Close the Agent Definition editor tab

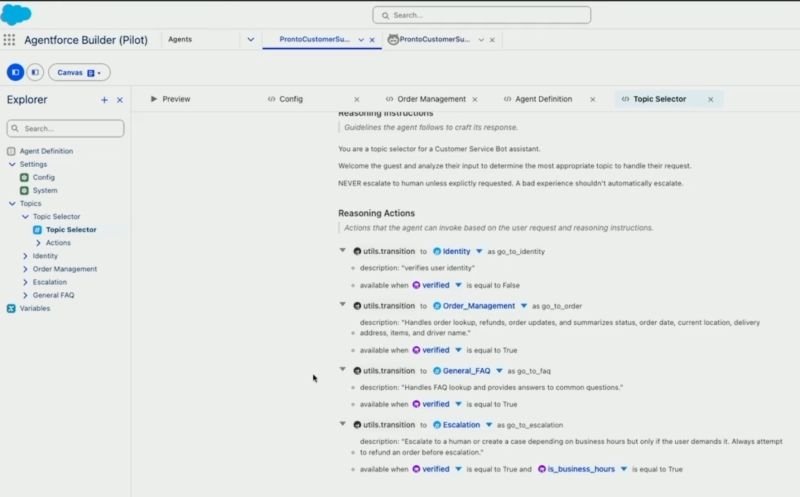click(592, 100)
